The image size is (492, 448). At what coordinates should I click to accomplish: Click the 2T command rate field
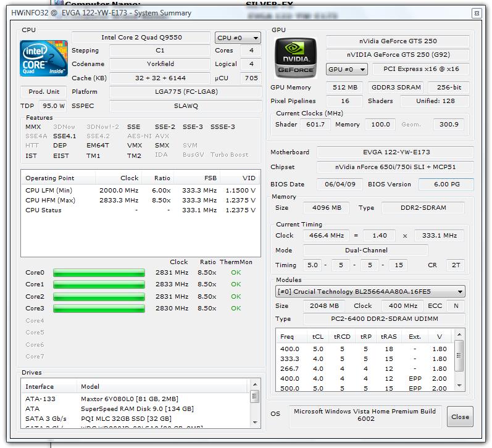click(456, 265)
